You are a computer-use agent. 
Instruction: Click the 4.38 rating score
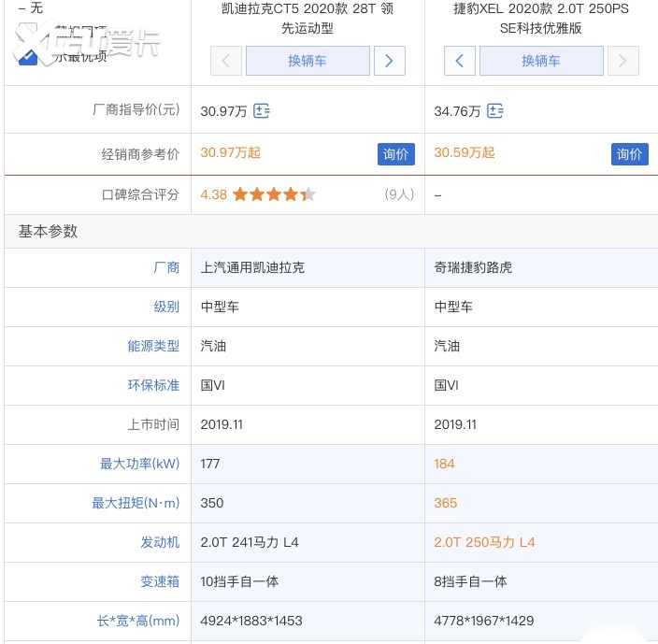click(x=214, y=194)
